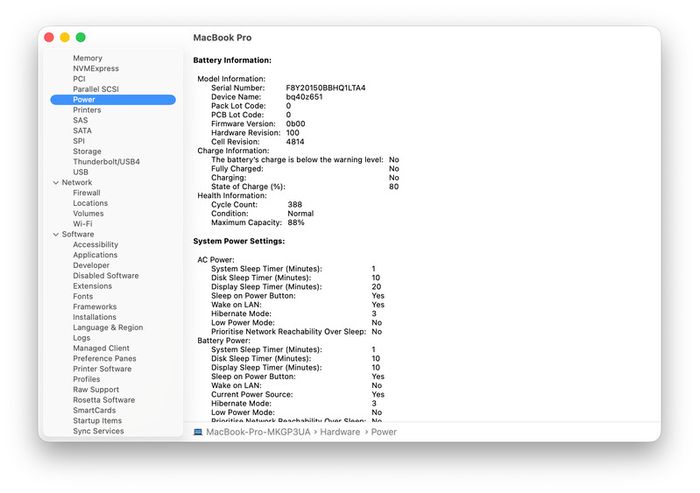Select Installations in the sidebar

[95, 317]
